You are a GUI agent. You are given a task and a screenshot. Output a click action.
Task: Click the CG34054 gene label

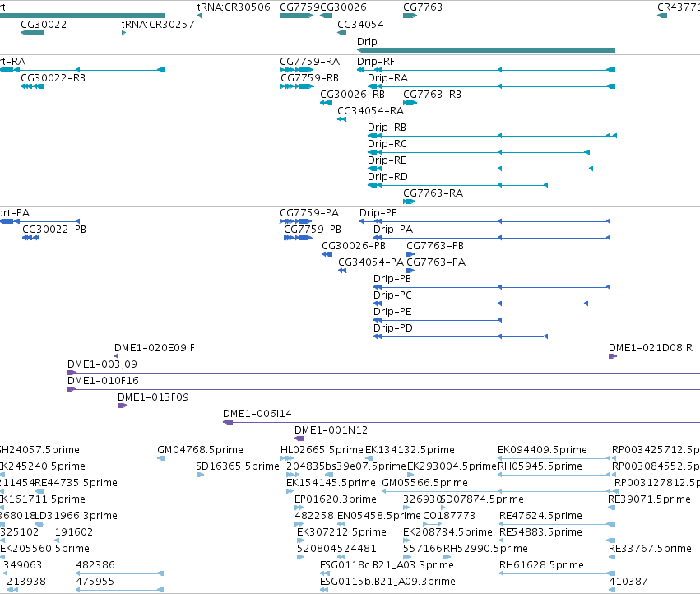[360, 24]
